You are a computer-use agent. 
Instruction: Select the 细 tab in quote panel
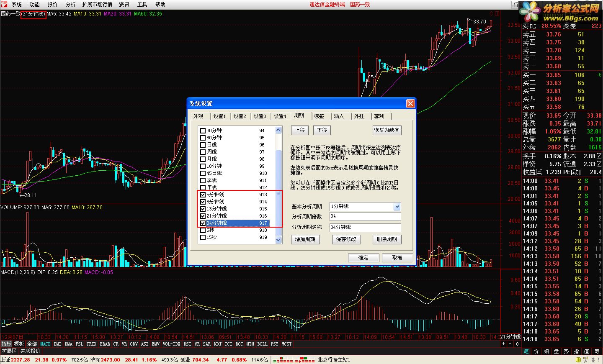pyautogui.click(x=546, y=351)
